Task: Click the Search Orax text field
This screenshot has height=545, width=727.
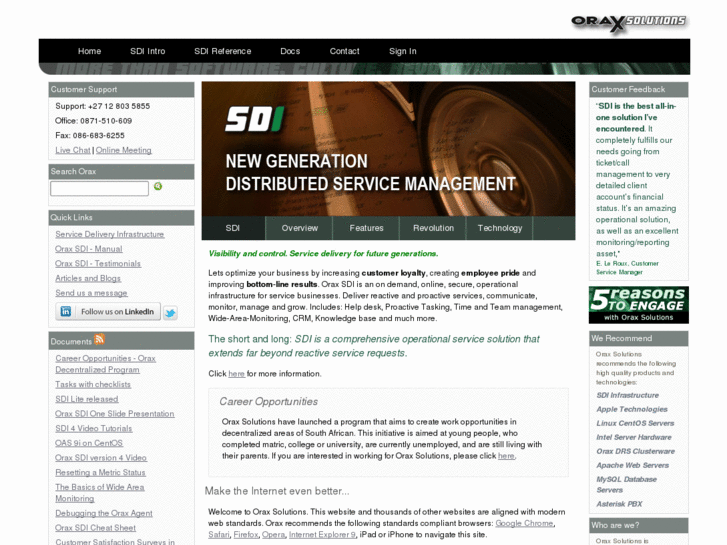Action: pyautogui.click(x=99, y=188)
